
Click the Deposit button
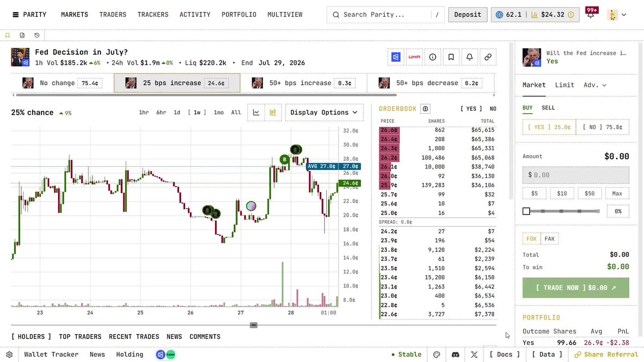click(x=467, y=14)
